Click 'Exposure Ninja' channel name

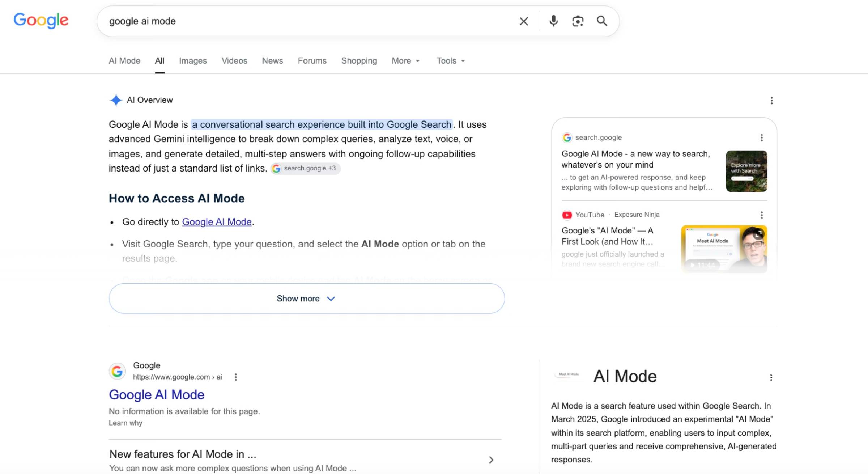coord(637,215)
